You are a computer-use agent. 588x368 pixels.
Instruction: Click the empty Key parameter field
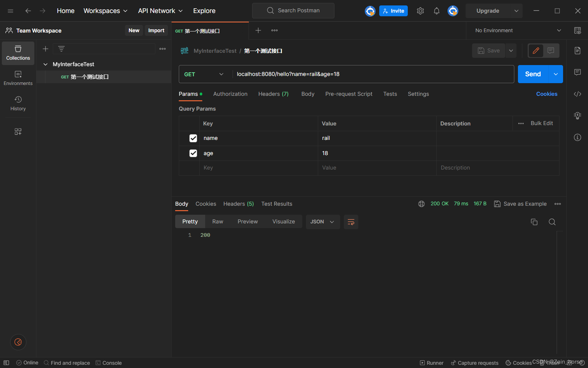point(259,168)
